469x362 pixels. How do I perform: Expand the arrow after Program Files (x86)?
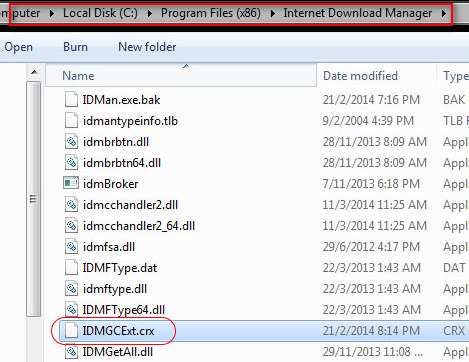tap(273, 13)
